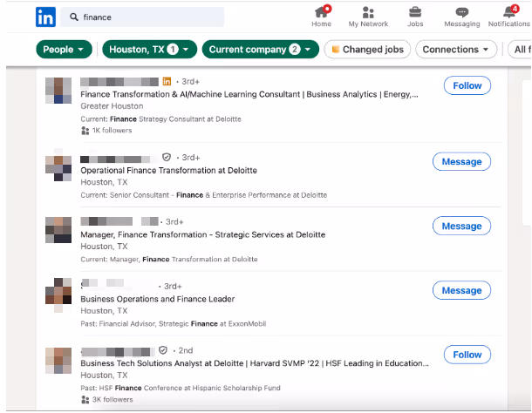Click the finance search input field
532x413 pixels.
tap(142, 17)
